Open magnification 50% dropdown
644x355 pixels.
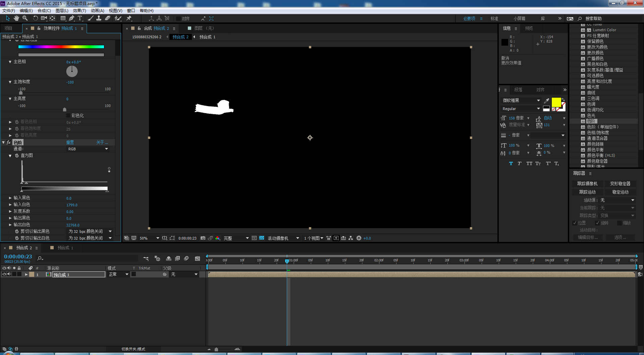coord(149,238)
